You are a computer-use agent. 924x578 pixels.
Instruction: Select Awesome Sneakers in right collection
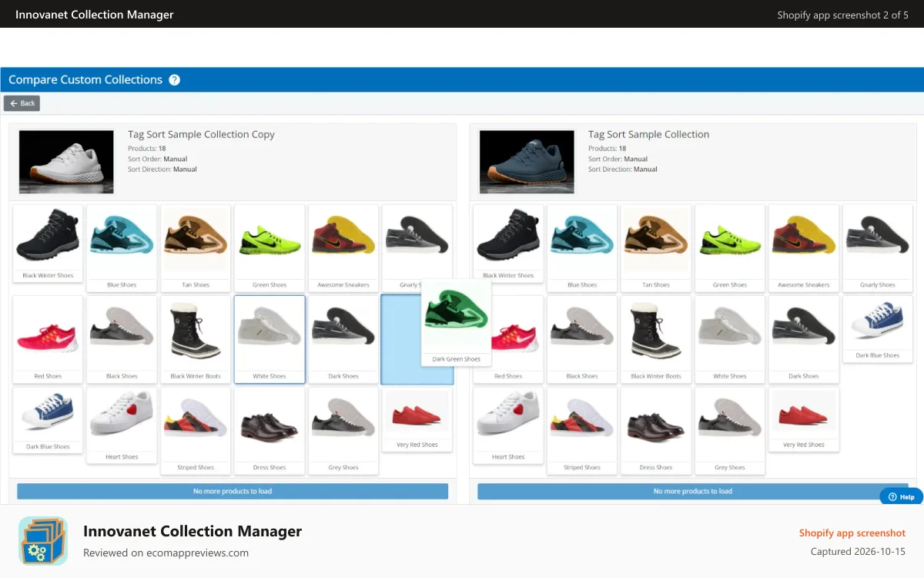[x=804, y=247]
